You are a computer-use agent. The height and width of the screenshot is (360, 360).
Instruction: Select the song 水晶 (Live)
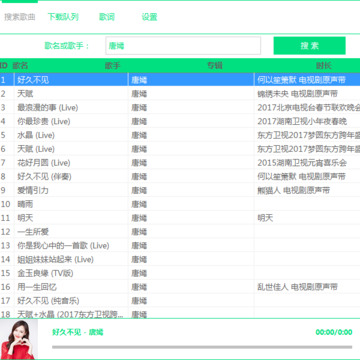tap(36, 135)
